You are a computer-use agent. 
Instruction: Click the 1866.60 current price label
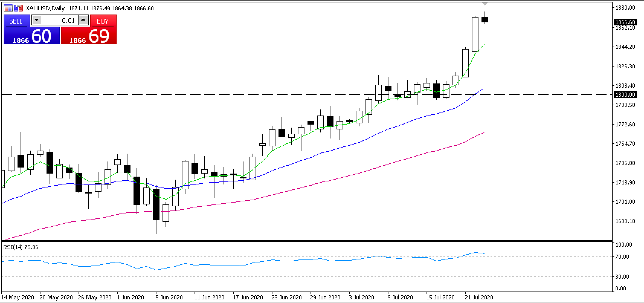625,22
